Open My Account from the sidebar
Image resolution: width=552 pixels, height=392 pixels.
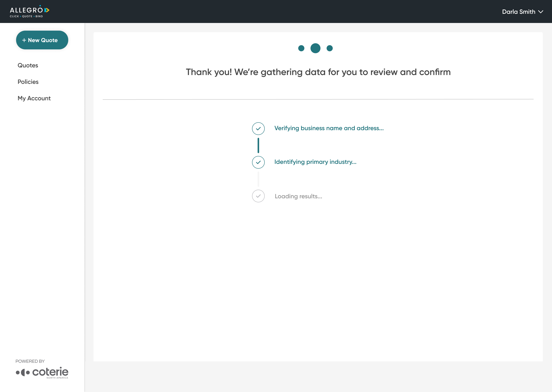34,98
